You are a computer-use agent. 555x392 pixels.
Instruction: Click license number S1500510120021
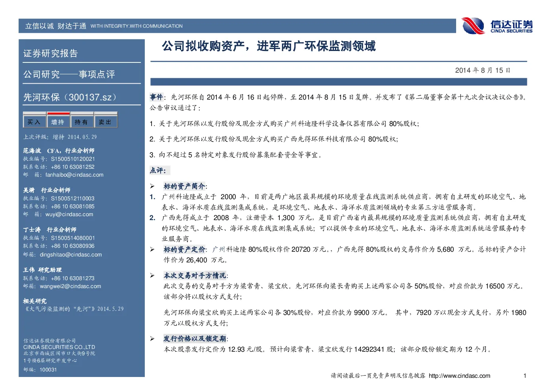click(73, 159)
